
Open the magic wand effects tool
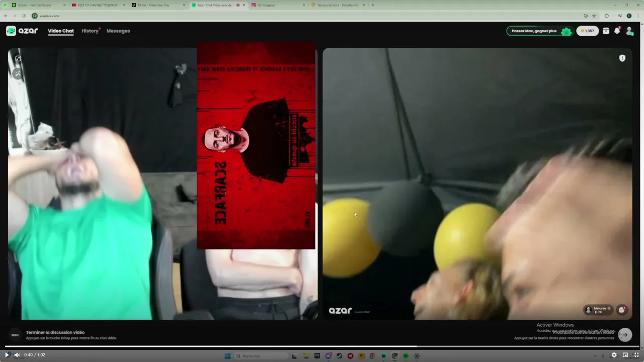coord(18,73)
